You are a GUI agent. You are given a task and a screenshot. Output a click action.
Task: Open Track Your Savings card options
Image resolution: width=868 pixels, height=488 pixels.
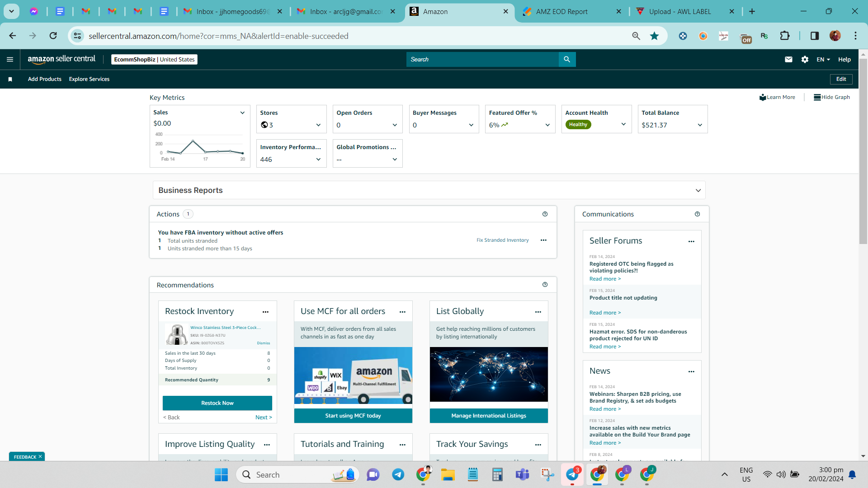tap(538, 445)
